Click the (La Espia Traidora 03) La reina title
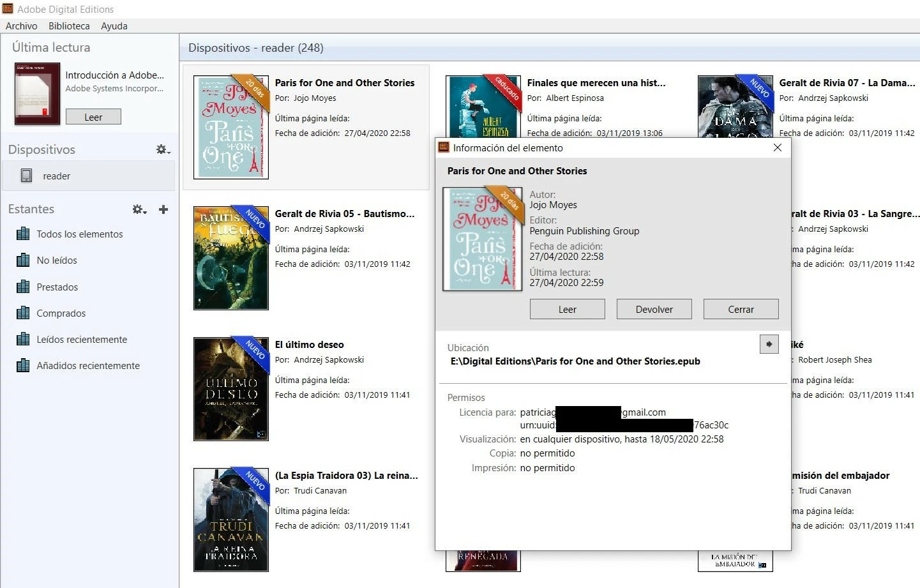920x588 pixels. (347, 476)
